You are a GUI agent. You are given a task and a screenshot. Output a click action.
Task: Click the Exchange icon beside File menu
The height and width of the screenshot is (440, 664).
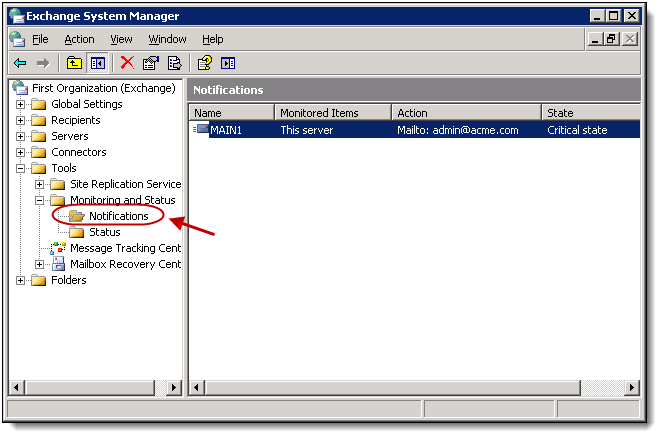coord(17,39)
